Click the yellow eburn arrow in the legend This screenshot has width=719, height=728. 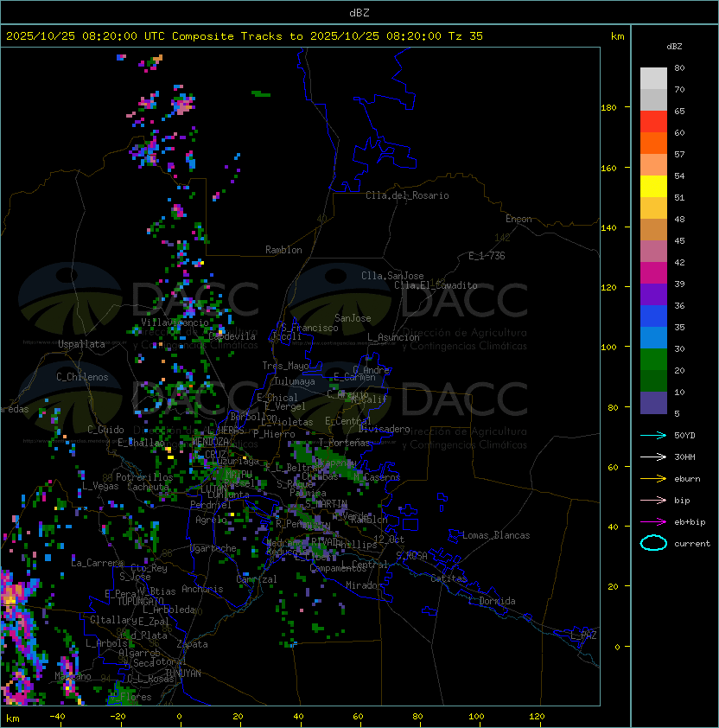[x=653, y=479]
